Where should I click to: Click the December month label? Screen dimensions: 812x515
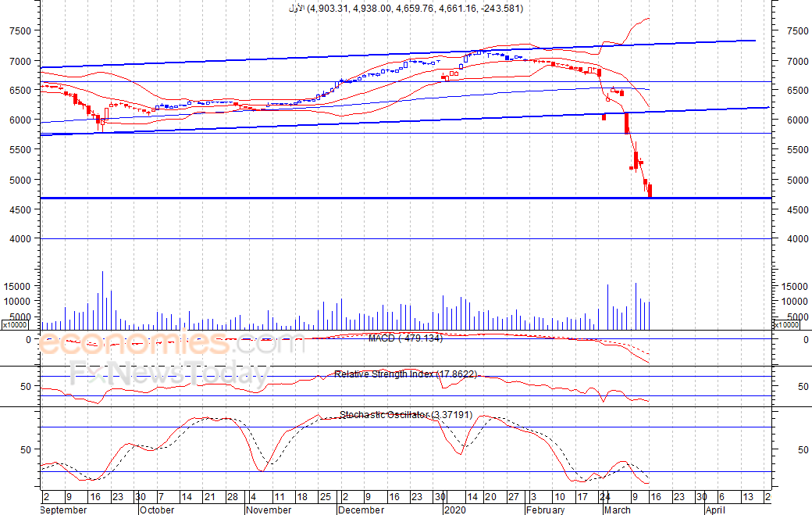(361, 510)
